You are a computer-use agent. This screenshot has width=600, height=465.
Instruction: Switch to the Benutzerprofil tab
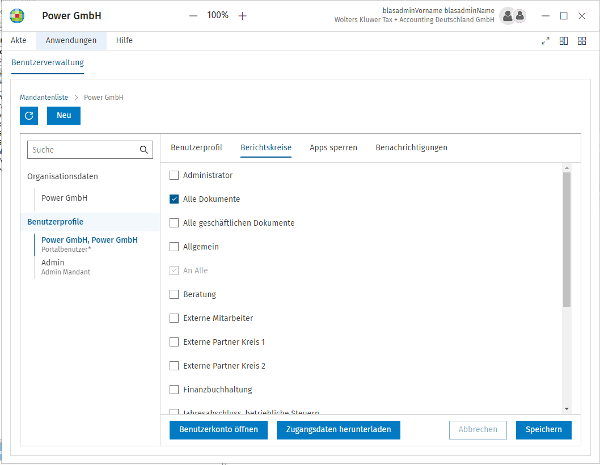(196, 148)
